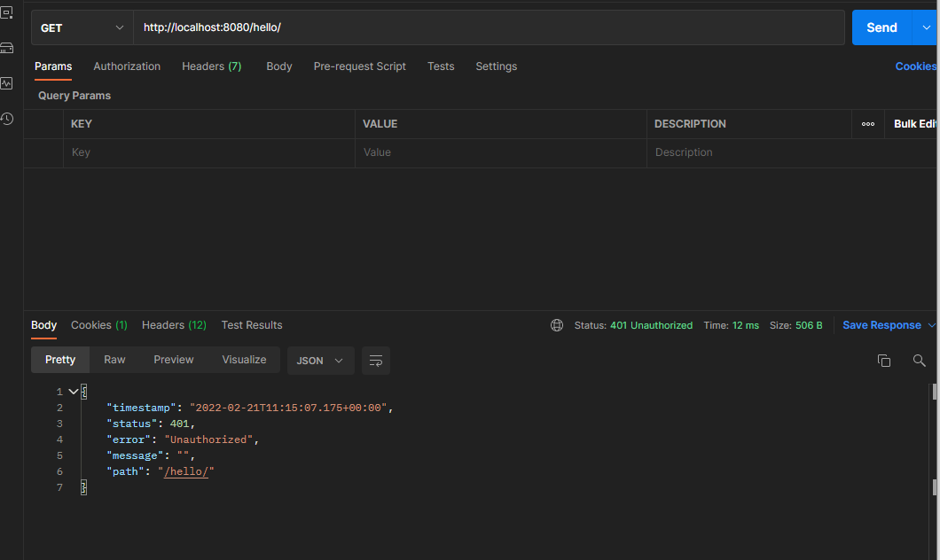
Task: Click the "message" key in the response
Action: point(134,455)
